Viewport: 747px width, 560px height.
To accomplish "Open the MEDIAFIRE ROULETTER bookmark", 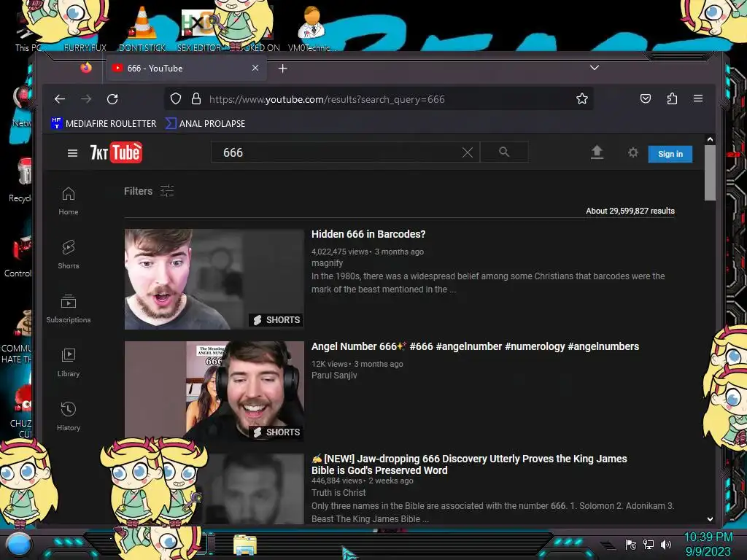I will coord(104,123).
